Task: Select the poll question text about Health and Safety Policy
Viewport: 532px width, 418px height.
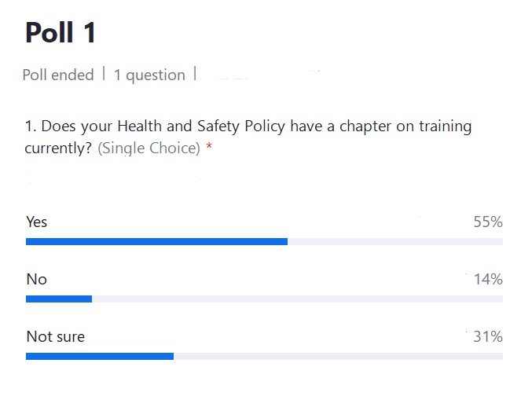Action: 248,137
